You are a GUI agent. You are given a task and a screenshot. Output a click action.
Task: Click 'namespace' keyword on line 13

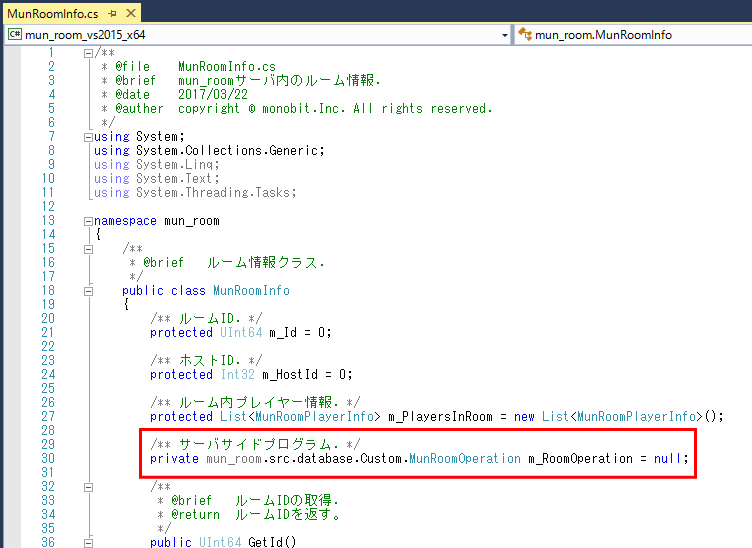[125, 221]
